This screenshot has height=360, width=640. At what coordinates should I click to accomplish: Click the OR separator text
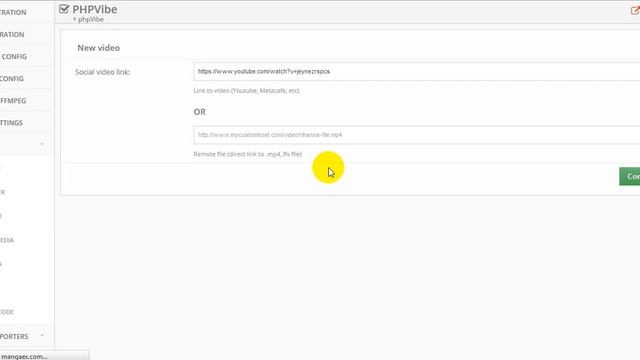click(x=200, y=112)
